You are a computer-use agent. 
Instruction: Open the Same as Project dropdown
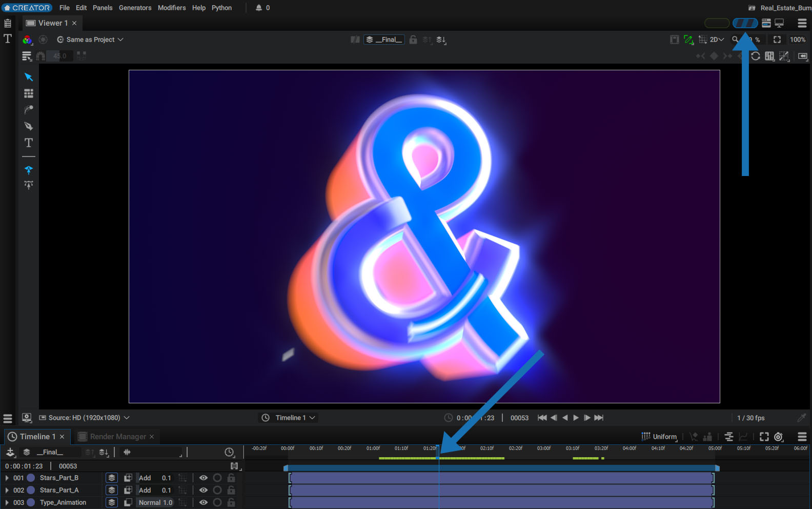90,40
